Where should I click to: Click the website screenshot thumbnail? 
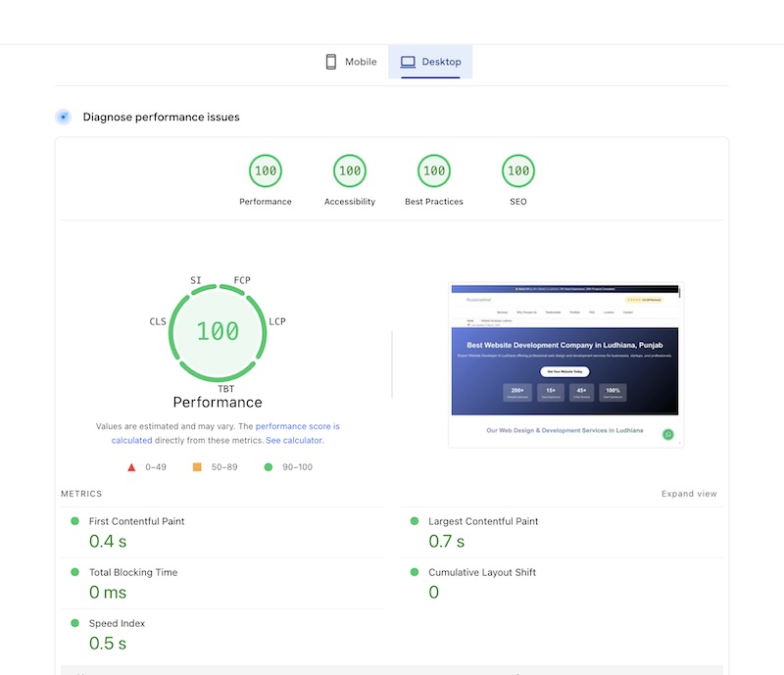(x=565, y=365)
